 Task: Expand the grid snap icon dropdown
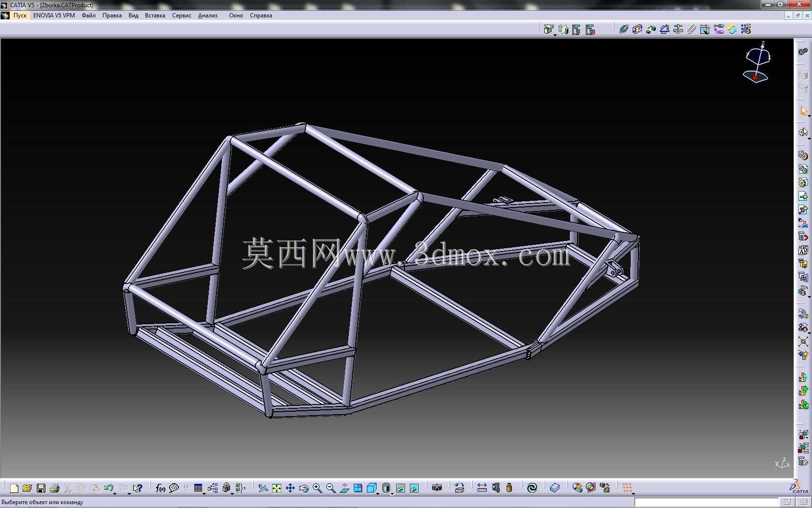[x=633, y=493]
